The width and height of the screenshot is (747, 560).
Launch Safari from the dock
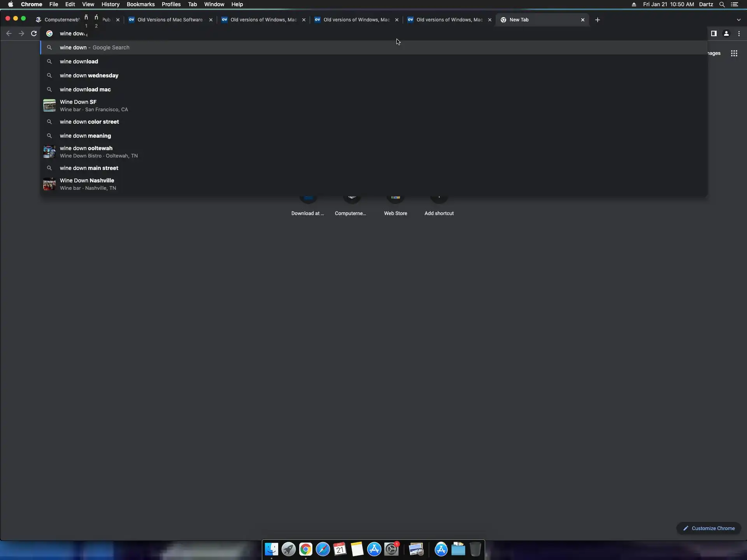(x=323, y=549)
